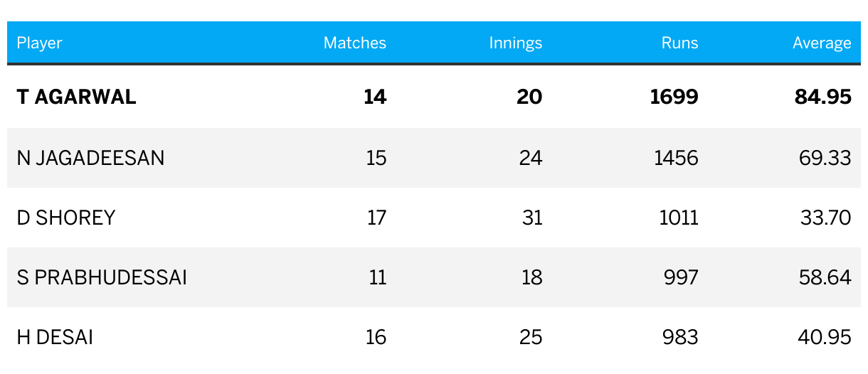
Task: Select Prabhudessai's 997 runs value
Action: coord(682,277)
